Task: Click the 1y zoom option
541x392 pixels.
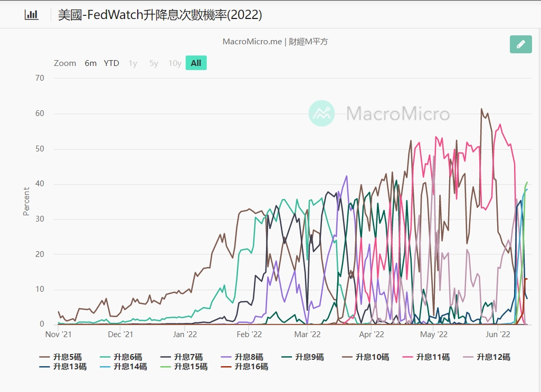Action: tap(132, 63)
